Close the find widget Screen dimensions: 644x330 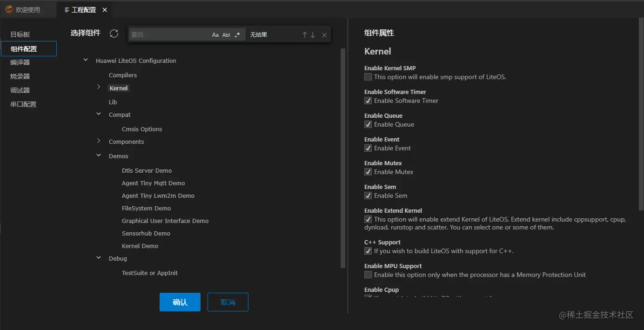324,35
